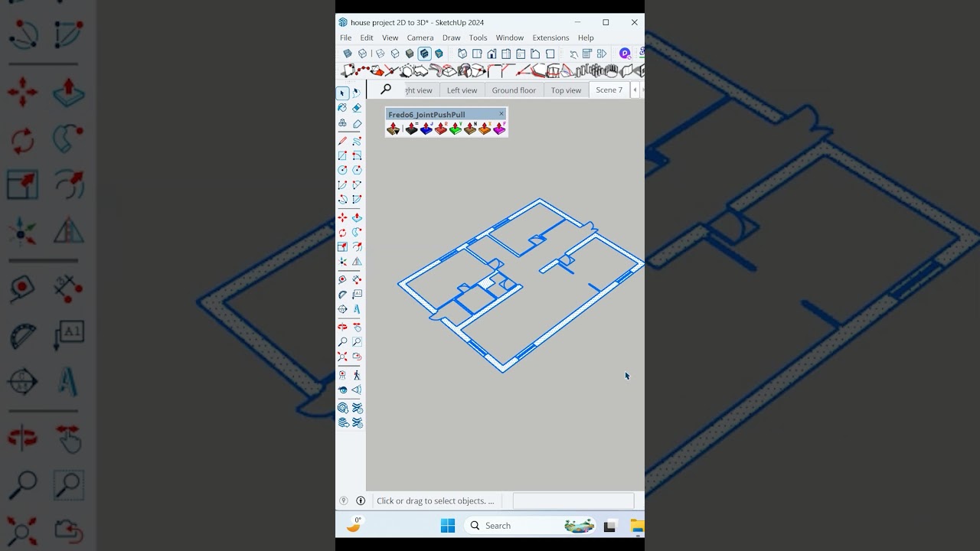Open scene search magnifier
Screen dimensions: 980x551
click(386, 90)
